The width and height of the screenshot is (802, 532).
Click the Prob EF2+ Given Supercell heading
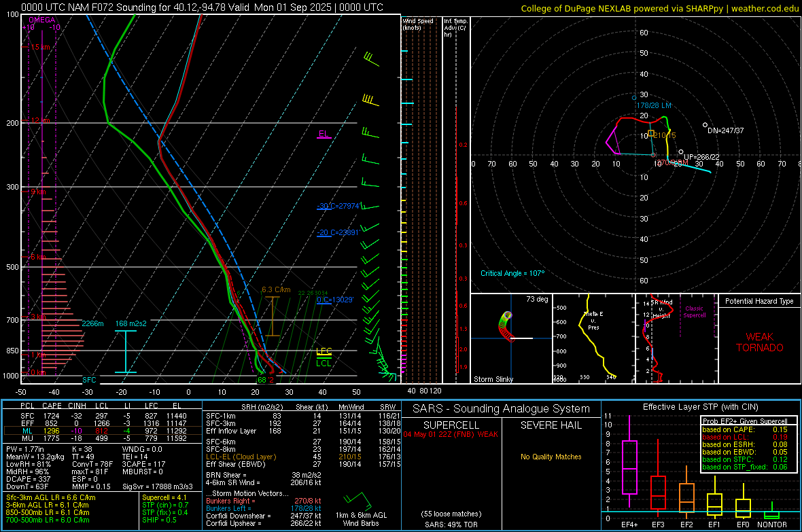click(745, 421)
